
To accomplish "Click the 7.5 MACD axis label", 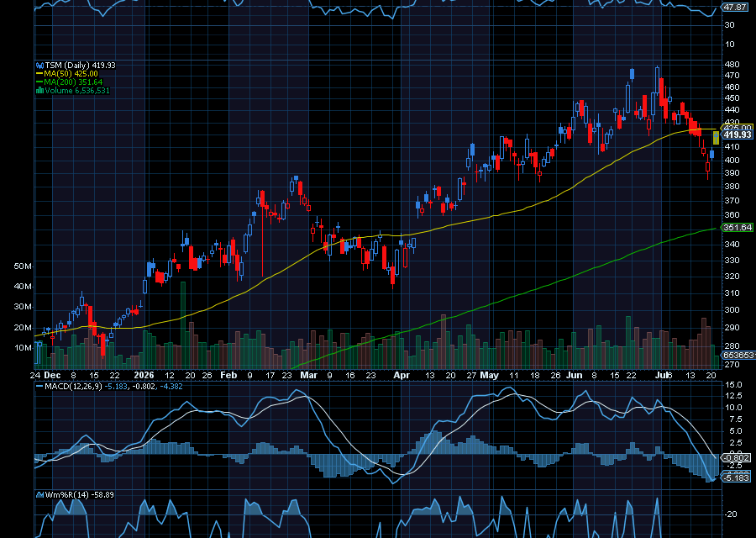I will (x=735, y=419).
